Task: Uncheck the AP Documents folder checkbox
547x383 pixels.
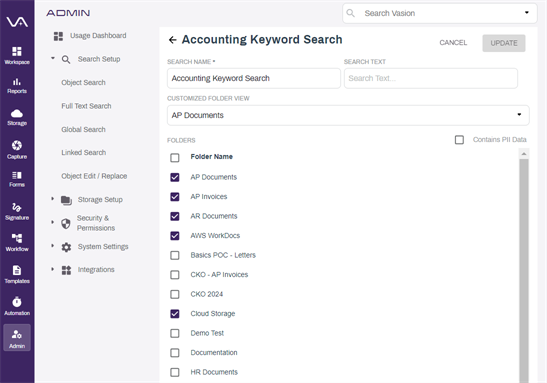Action: [x=175, y=177]
